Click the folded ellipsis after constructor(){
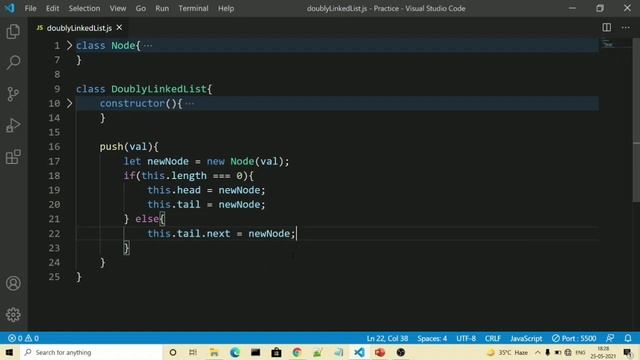Image resolution: width=640 pixels, height=360 pixels. (x=190, y=104)
